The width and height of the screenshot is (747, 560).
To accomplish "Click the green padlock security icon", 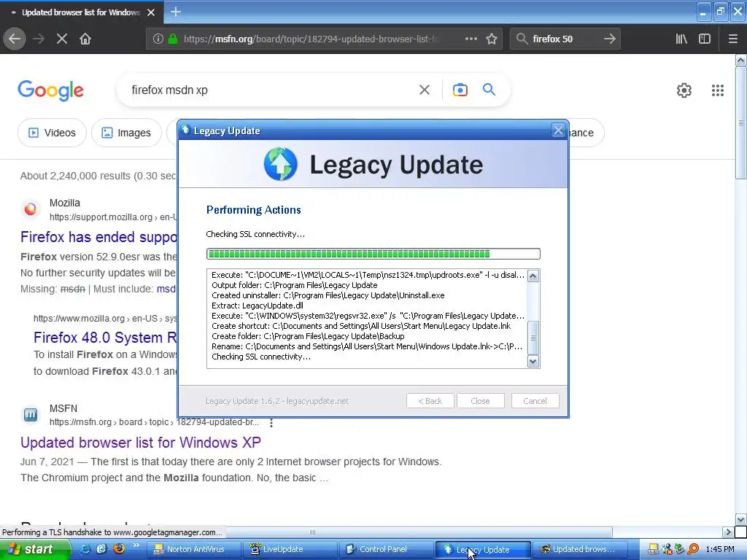I will pyautogui.click(x=173, y=39).
